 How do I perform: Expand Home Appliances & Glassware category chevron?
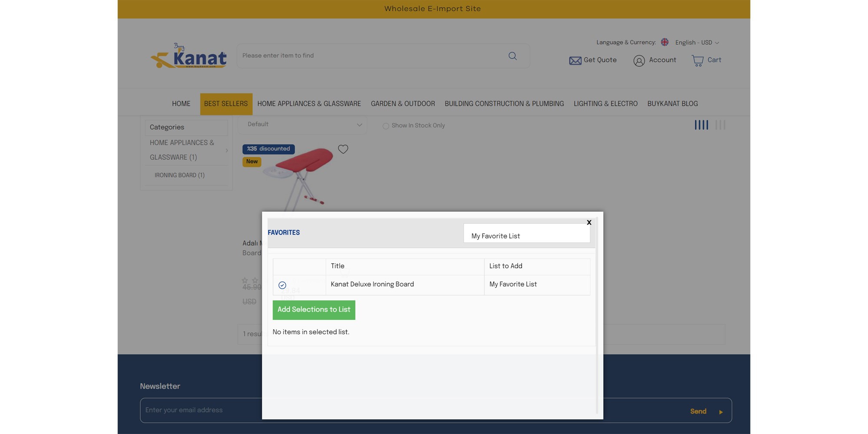(227, 151)
